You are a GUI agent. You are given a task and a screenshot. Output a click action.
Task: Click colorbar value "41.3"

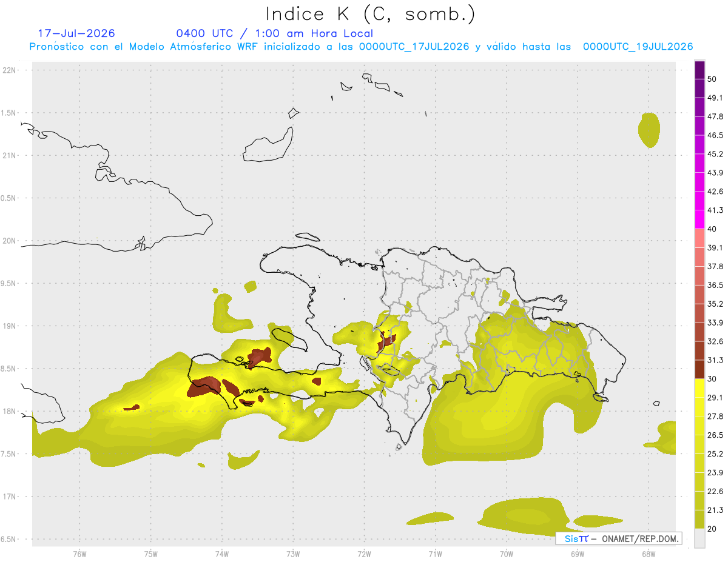pos(715,210)
